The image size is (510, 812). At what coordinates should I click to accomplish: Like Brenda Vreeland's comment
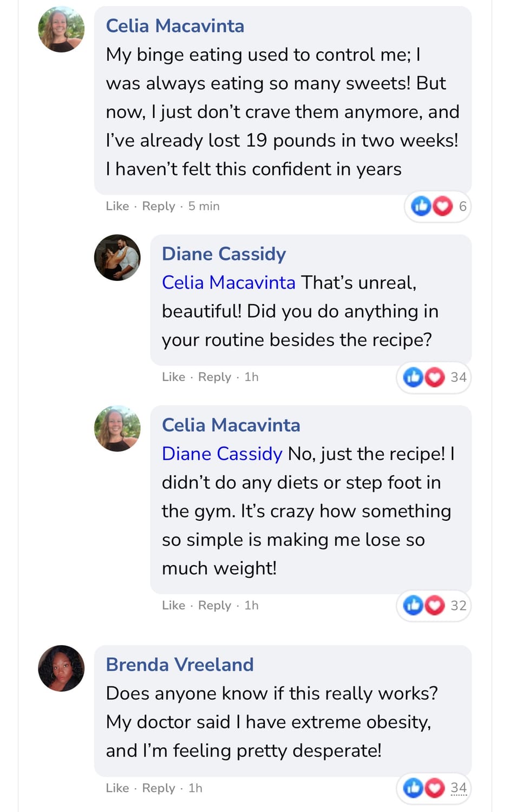click(117, 788)
